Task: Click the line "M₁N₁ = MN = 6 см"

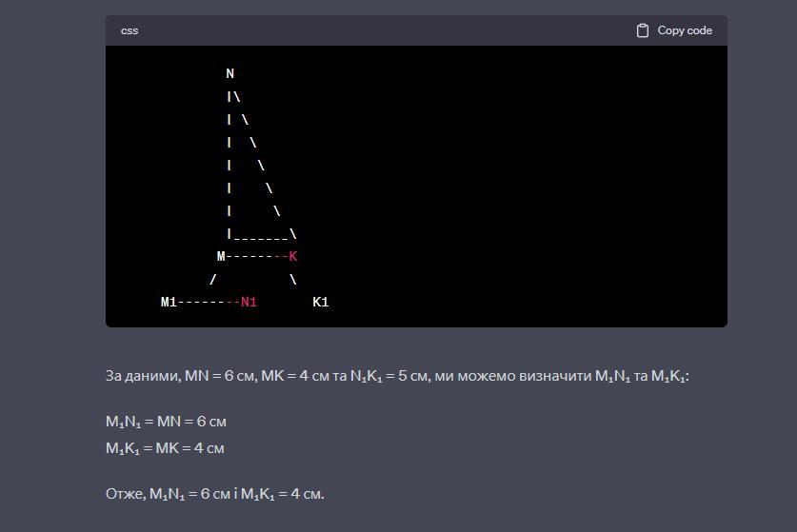Action: pyautogui.click(x=166, y=422)
